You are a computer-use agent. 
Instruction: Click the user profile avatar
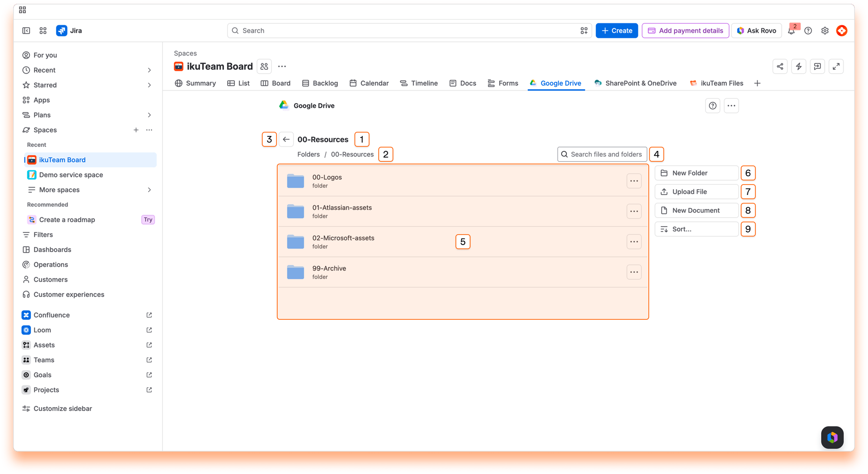tap(842, 30)
